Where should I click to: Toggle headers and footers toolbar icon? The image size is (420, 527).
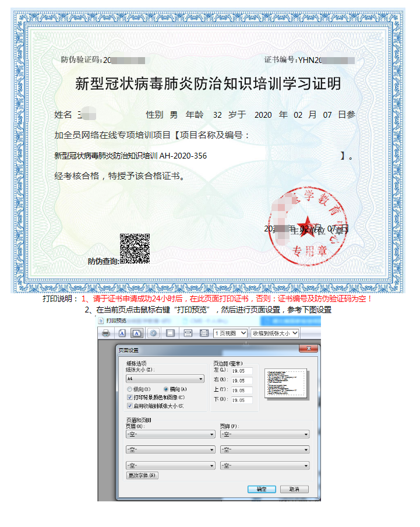(170, 333)
